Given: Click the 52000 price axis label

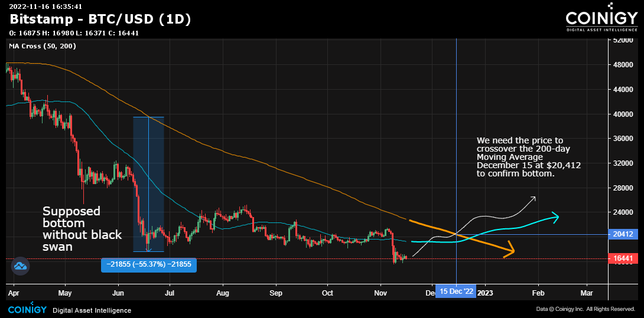Looking at the screenshot, I should click(x=625, y=40).
